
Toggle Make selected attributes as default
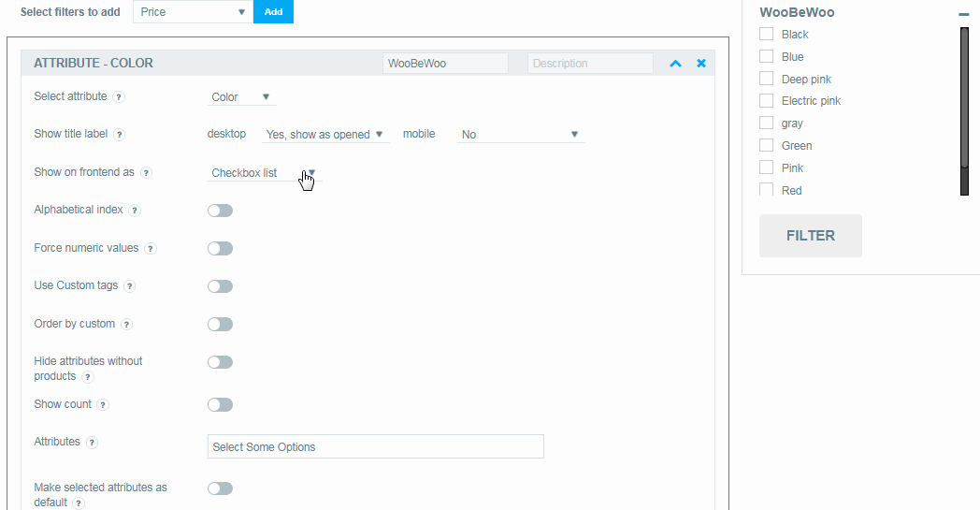coord(220,488)
